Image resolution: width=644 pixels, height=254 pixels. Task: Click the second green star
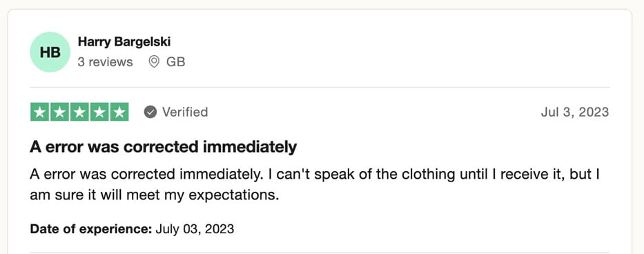59,112
